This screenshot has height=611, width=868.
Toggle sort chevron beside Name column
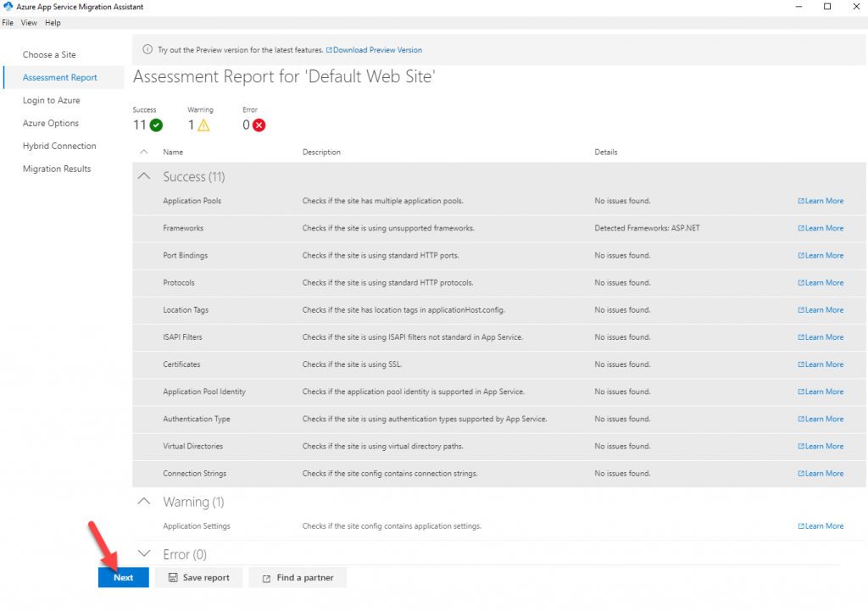coord(144,152)
